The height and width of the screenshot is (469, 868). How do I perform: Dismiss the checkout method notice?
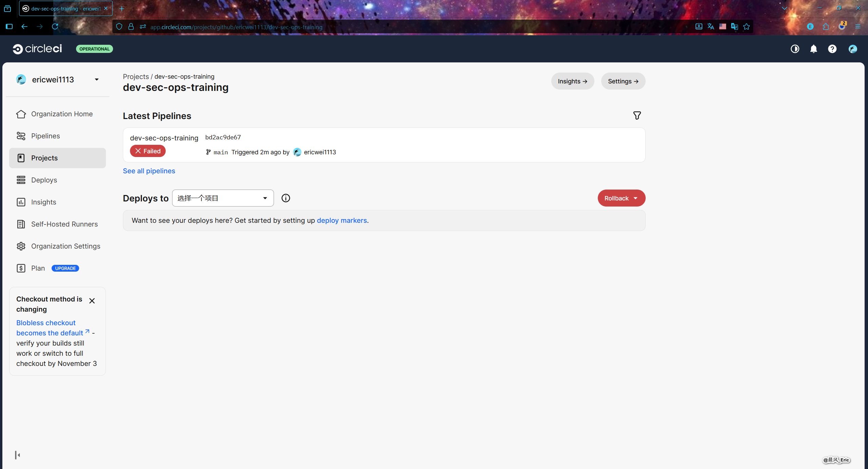92,301
